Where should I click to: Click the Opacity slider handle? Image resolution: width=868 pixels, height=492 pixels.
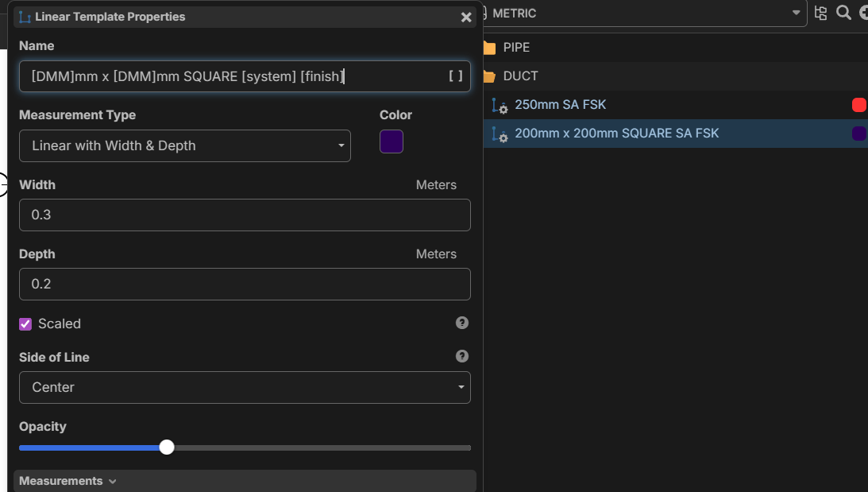(167, 447)
